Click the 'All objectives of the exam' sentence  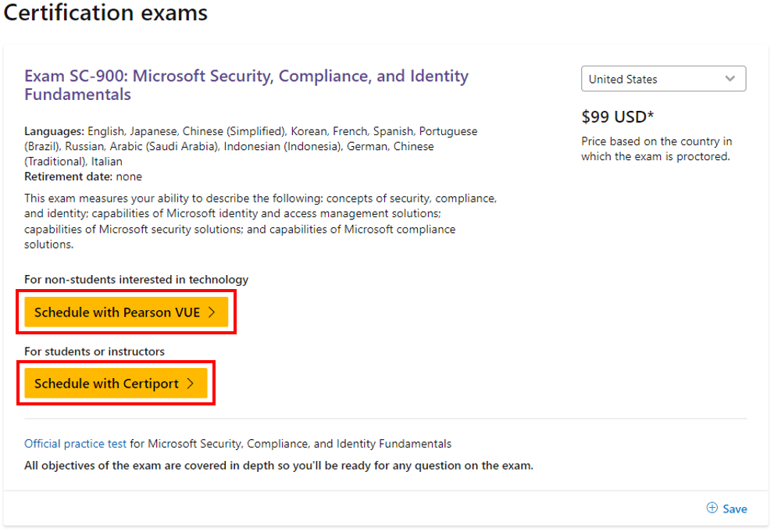pyautogui.click(x=279, y=466)
